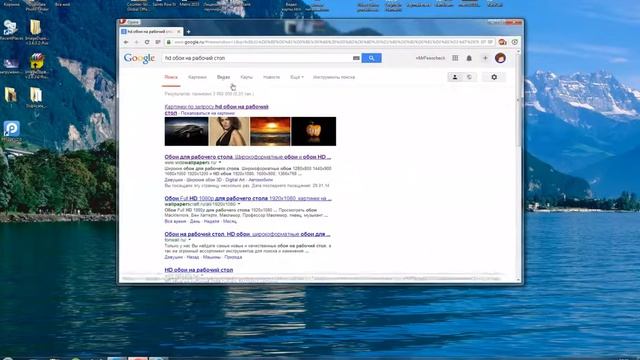Select the 'hd обои на рабочий' browser tab

point(151,31)
